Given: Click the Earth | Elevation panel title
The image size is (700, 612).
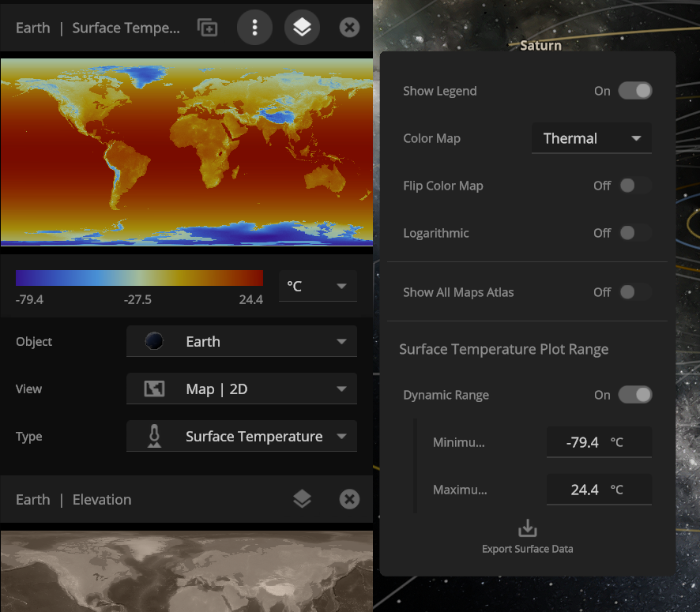Looking at the screenshot, I should 73,500.
